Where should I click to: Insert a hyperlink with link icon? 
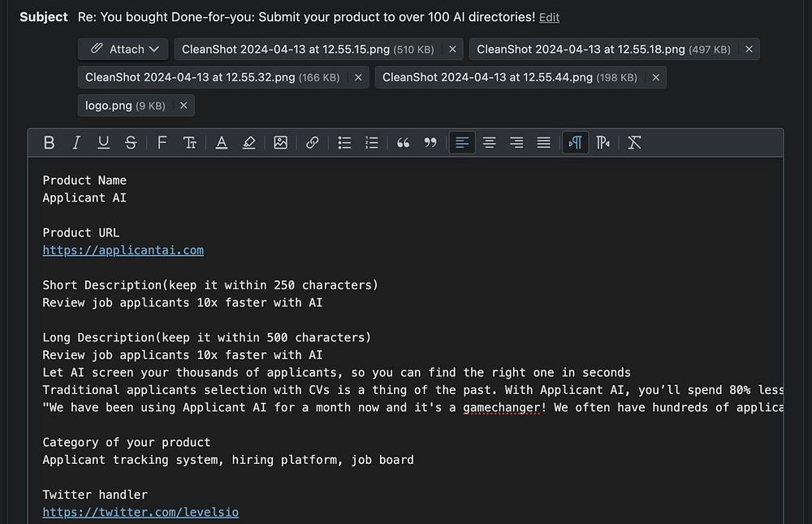pyautogui.click(x=313, y=142)
